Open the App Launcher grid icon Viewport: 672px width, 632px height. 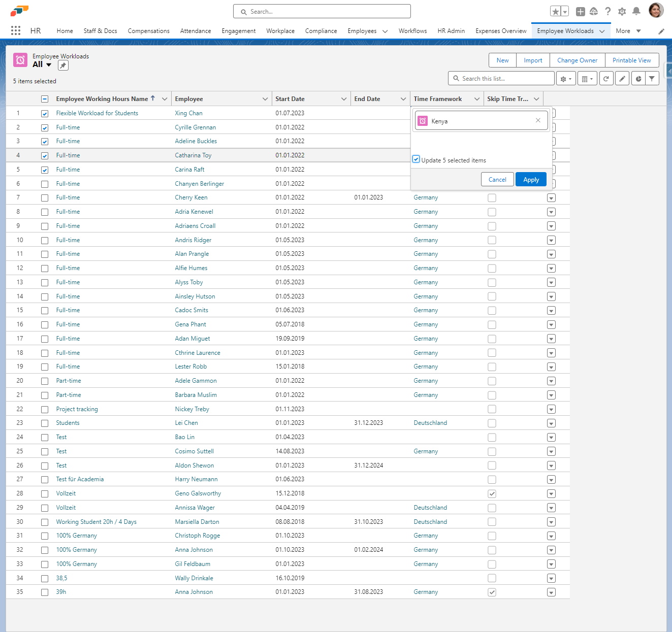coord(16,30)
